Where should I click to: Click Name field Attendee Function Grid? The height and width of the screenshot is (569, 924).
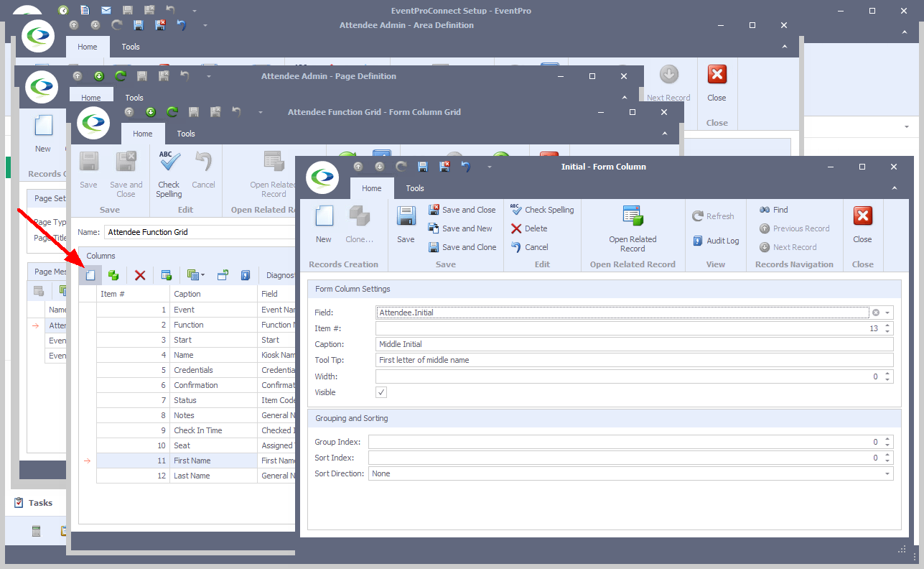click(x=200, y=232)
